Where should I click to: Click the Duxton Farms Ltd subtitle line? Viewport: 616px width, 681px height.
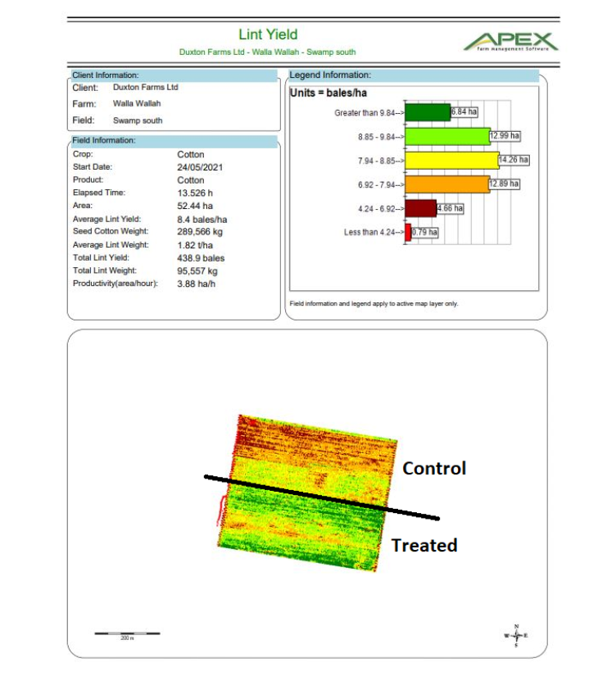pyautogui.click(x=268, y=52)
